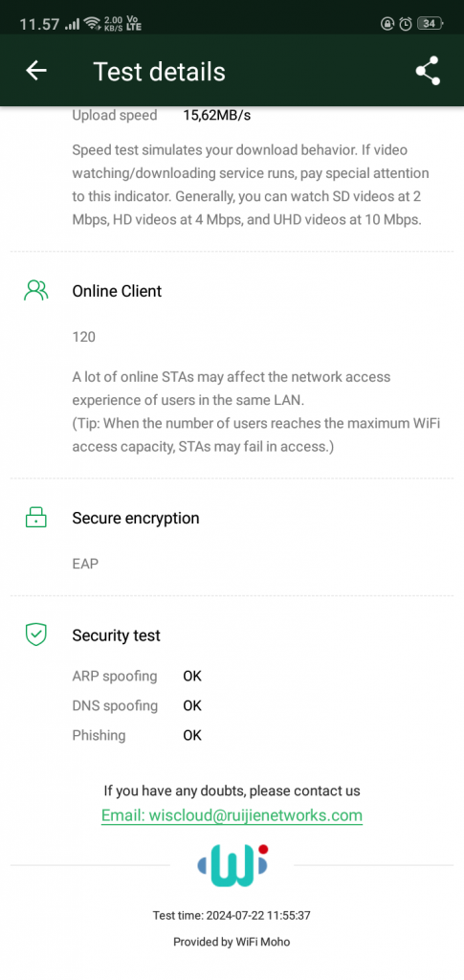This screenshot has height=980, width=464.
Task: Tap the ARP spoofing OK result
Action: pyautogui.click(x=192, y=677)
